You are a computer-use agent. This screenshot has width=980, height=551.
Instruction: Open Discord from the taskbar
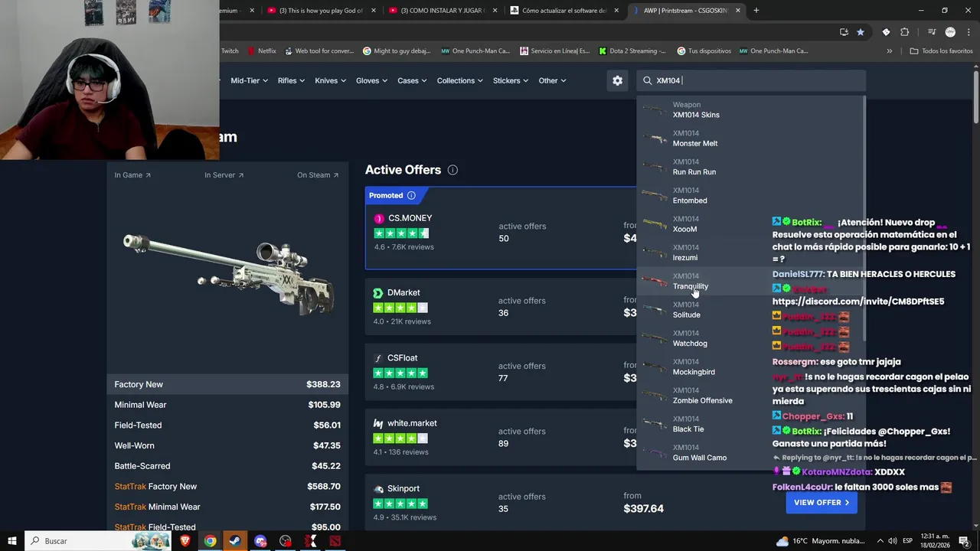(260, 541)
